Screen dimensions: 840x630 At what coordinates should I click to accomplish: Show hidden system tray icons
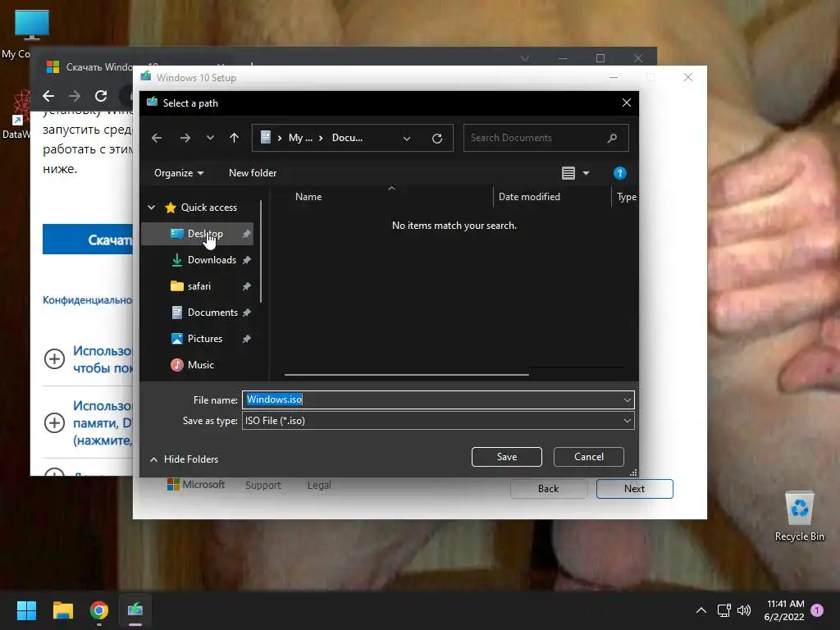point(701,610)
